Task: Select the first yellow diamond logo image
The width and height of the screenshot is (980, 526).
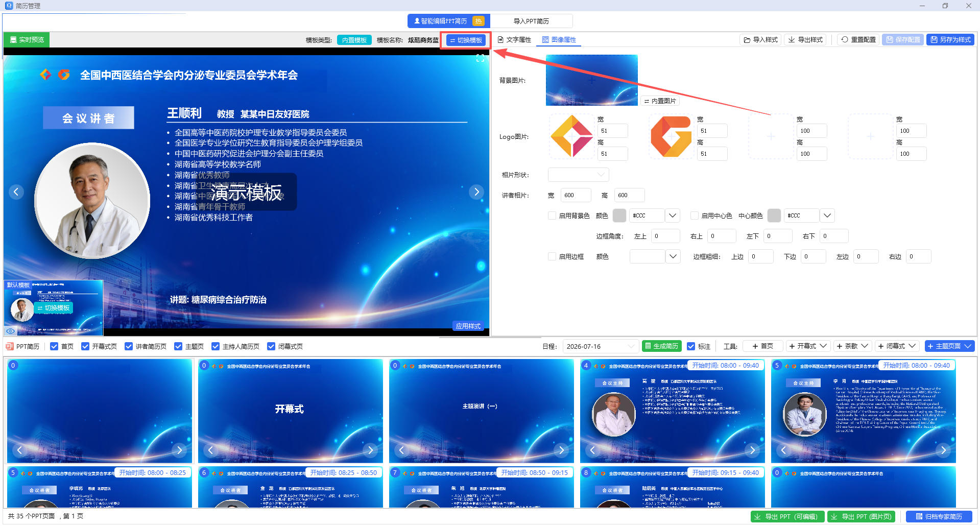Action: [x=571, y=136]
